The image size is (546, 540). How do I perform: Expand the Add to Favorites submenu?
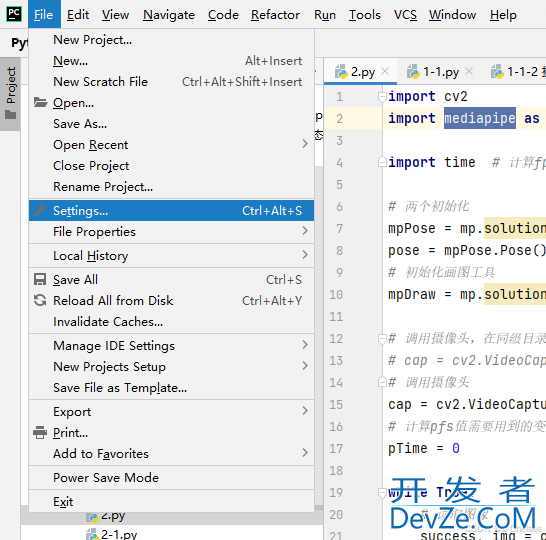click(171, 453)
